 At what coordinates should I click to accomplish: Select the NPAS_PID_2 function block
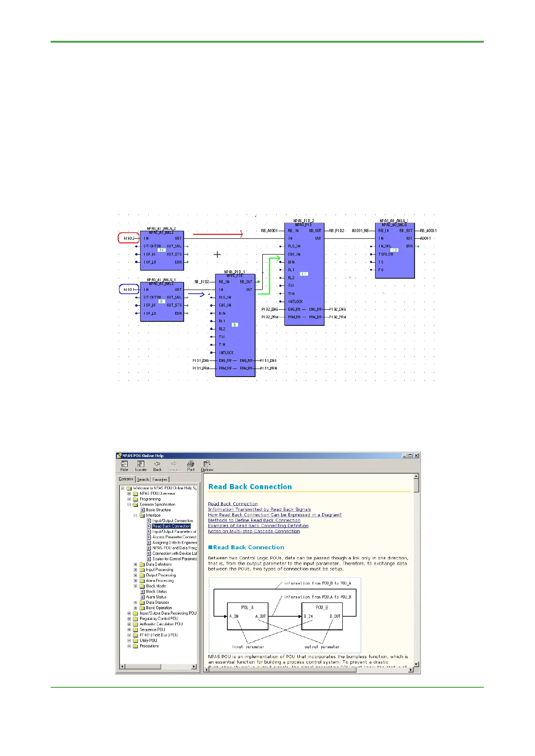click(x=304, y=274)
